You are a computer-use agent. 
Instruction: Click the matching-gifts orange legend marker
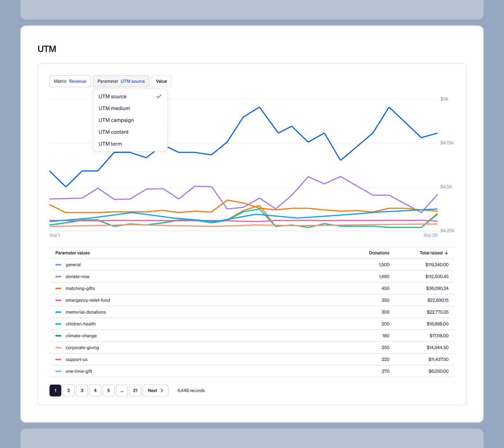pyautogui.click(x=58, y=289)
